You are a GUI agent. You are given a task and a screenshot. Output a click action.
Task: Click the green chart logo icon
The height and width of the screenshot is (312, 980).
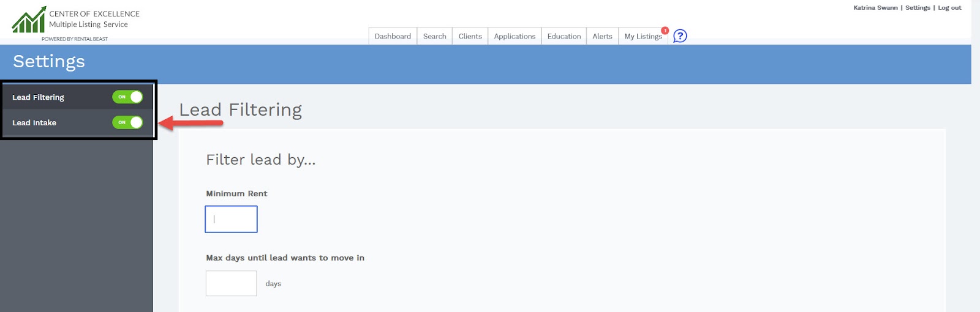pos(29,20)
